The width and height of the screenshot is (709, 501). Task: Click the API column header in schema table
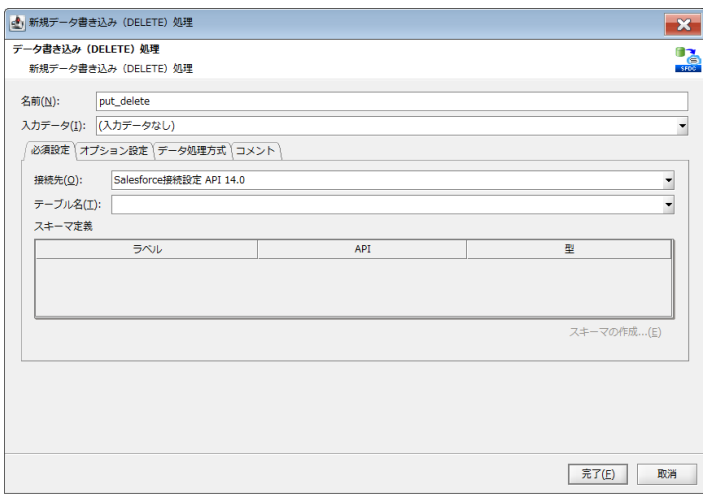[362, 249]
